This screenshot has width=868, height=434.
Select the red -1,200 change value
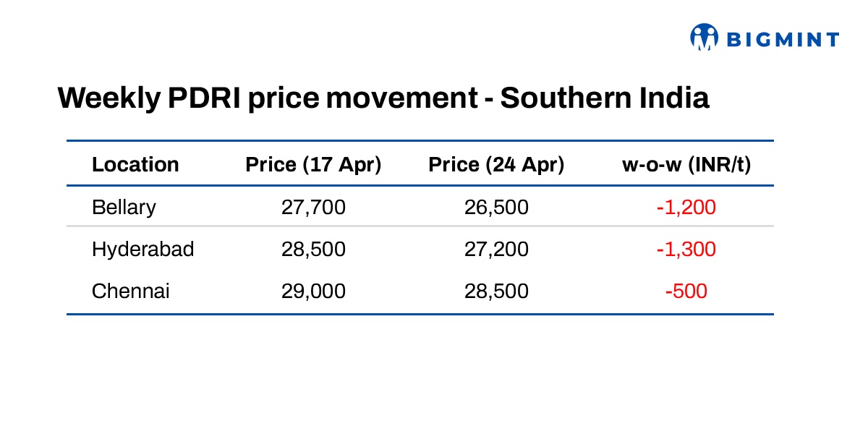coord(686,208)
